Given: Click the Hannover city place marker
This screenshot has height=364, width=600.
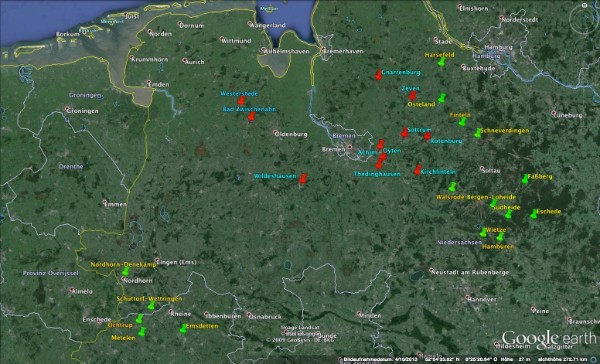Looking at the screenshot, I should click(468, 297).
